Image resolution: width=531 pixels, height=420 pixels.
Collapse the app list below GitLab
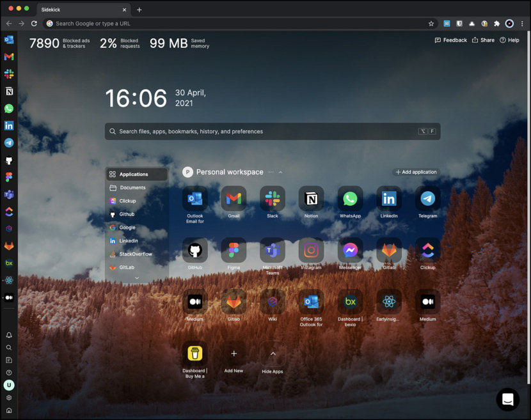pyautogui.click(x=136, y=277)
